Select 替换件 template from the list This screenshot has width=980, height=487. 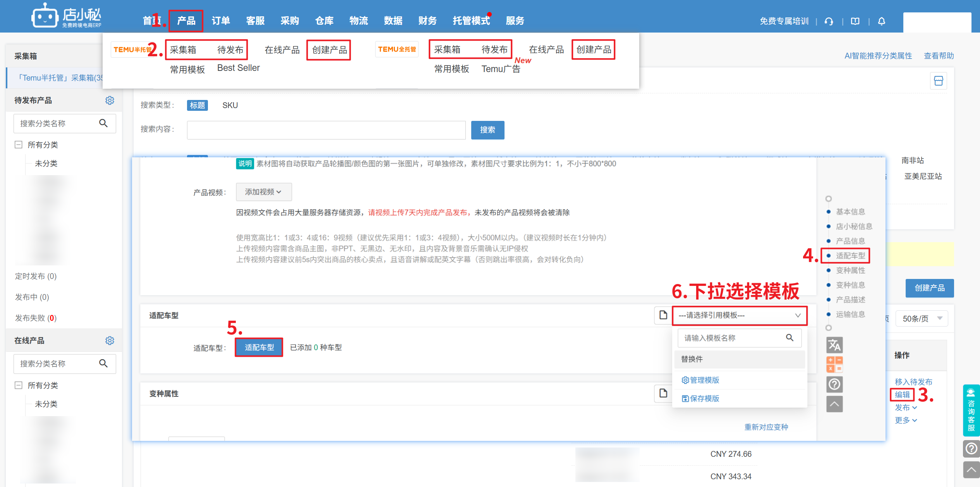(x=739, y=359)
